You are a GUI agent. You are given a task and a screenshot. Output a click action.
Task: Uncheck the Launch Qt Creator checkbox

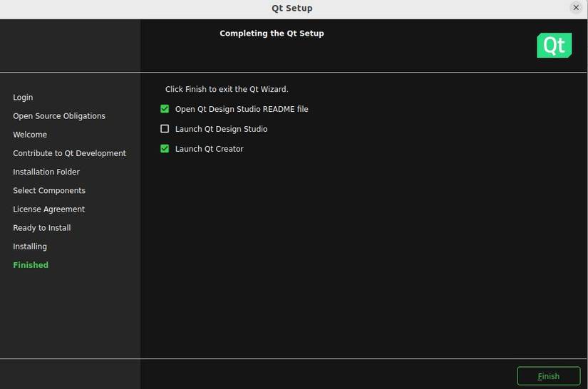click(165, 149)
